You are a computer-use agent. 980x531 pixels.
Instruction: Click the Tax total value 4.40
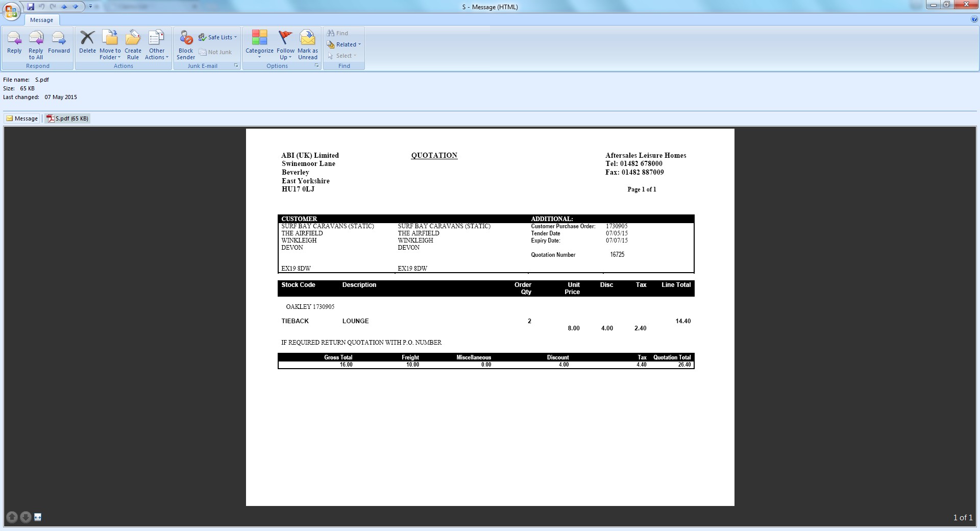point(642,365)
